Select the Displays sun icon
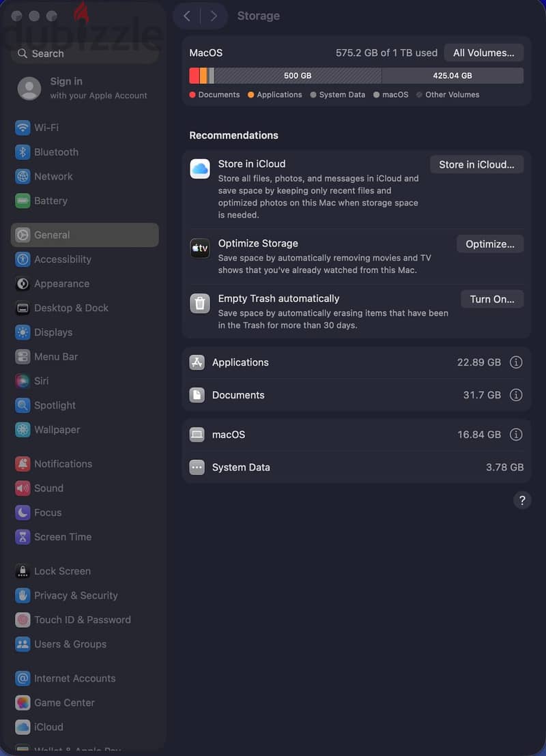Screen dimensions: 546x756 23,332
